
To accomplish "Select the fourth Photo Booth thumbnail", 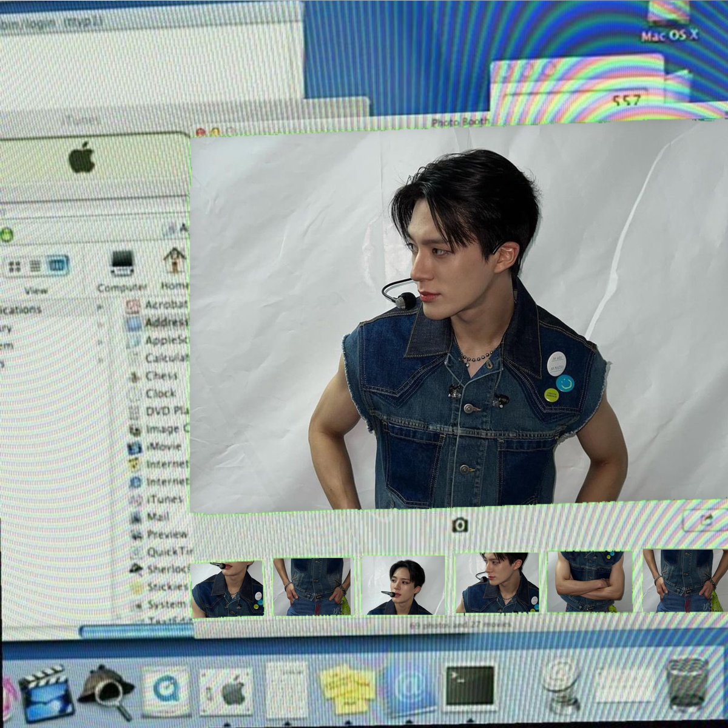I will (x=497, y=582).
